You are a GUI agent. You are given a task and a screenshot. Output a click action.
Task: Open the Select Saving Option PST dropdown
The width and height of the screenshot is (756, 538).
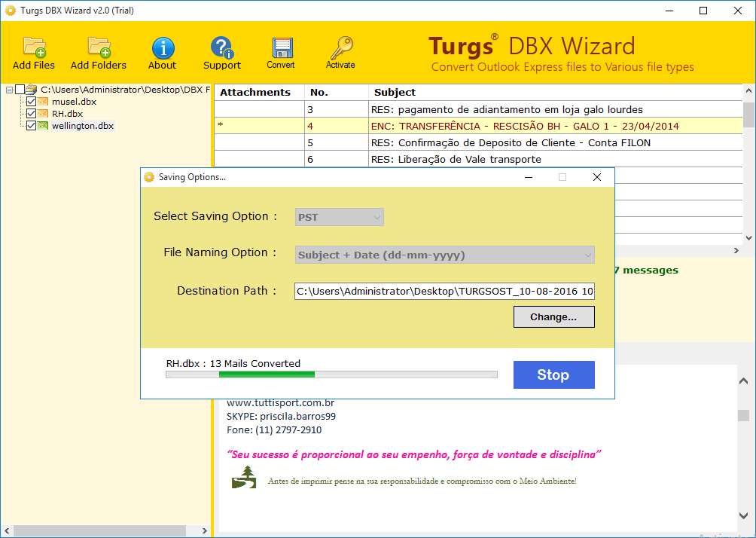(340, 217)
